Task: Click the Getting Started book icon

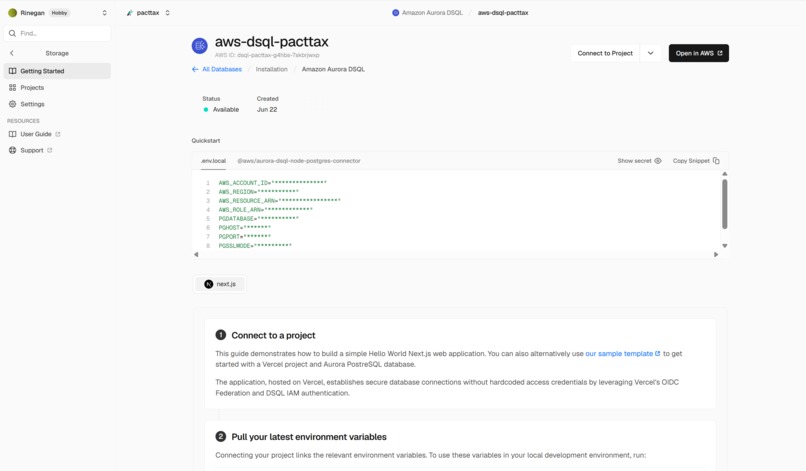Action: (x=12, y=71)
